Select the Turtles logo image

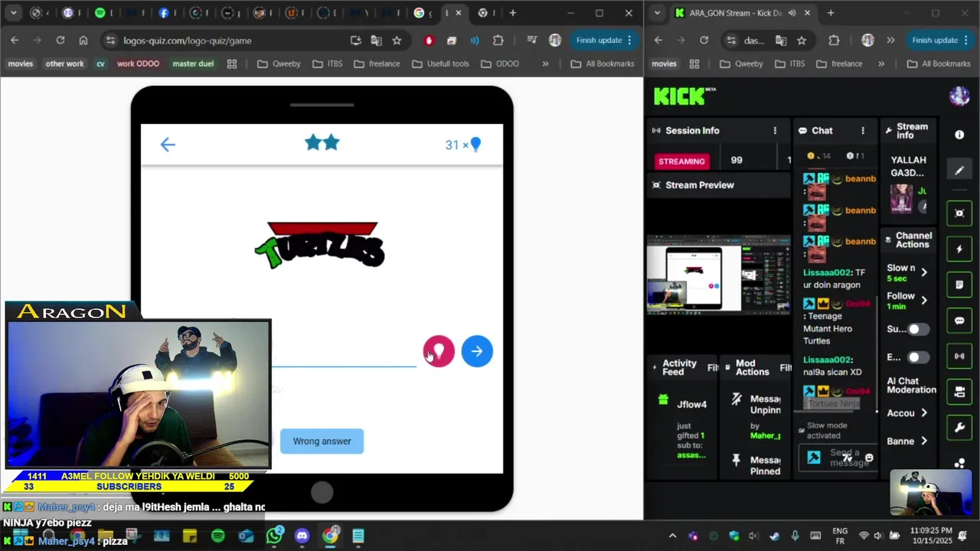tap(319, 245)
